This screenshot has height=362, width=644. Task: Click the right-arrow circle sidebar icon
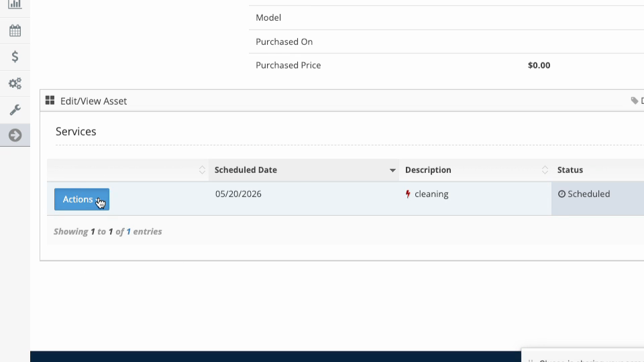[x=15, y=135]
